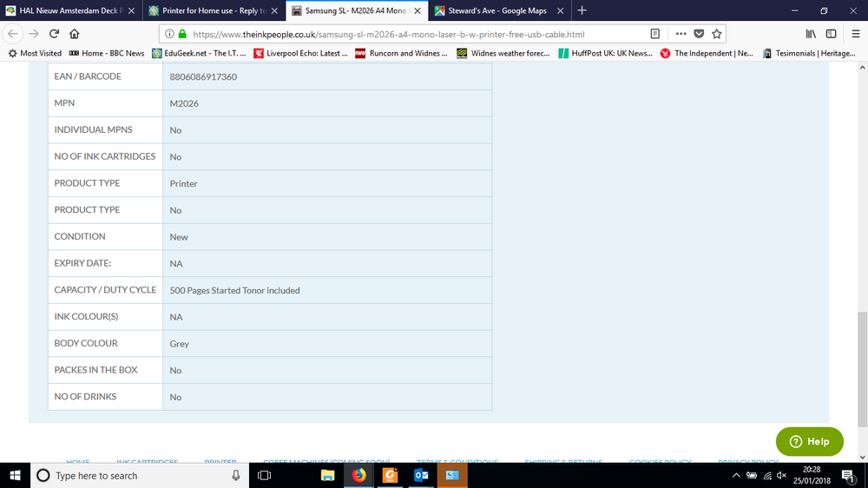Show site information icon in address bar
Screen dimensions: 868x488
[x=169, y=34]
